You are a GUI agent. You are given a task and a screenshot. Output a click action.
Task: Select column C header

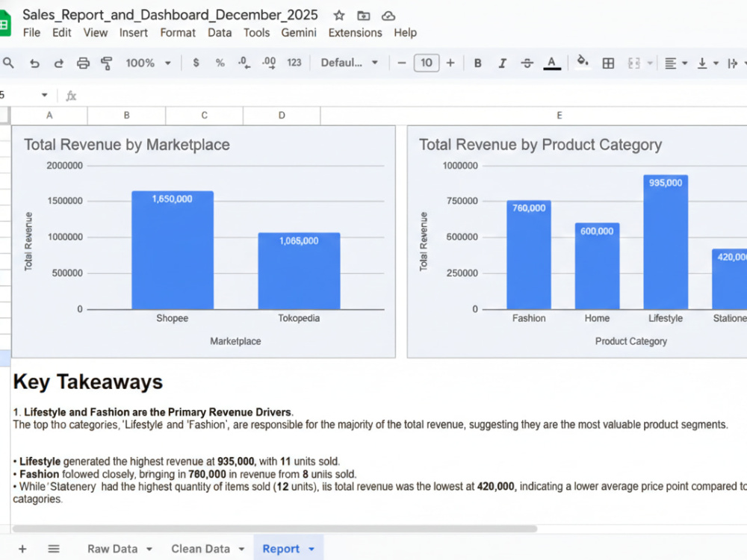205,115
